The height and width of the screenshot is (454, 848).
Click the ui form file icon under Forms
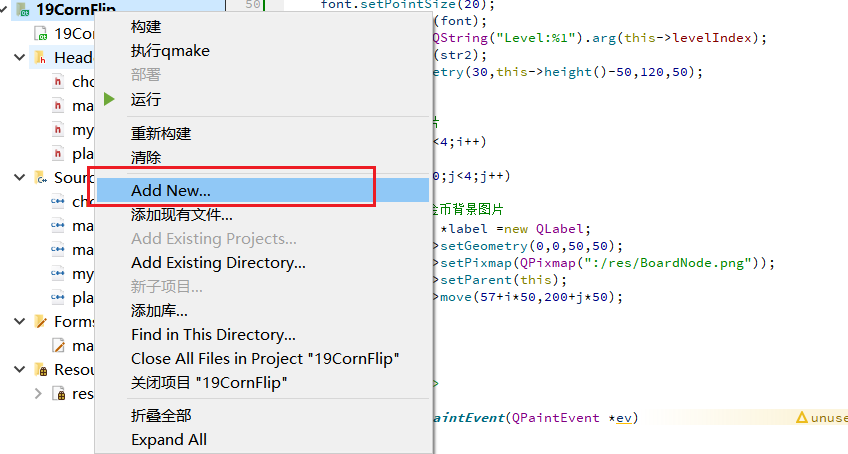58,345
